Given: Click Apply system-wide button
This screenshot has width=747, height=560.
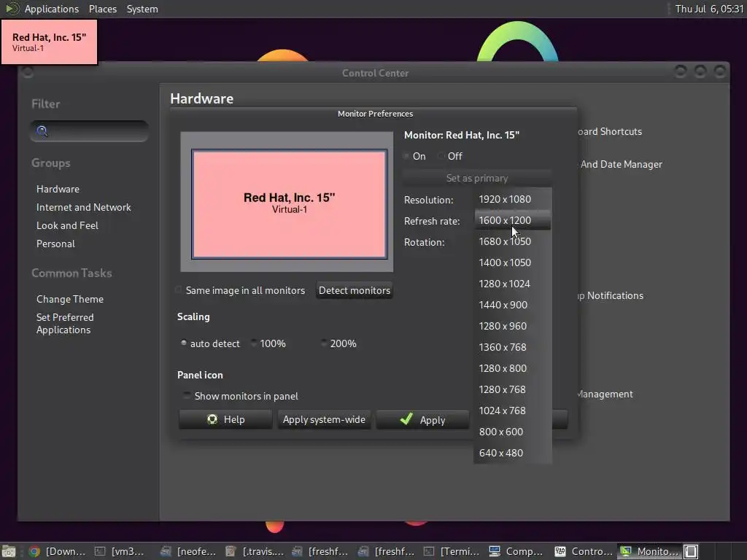Looking at the screenshot, I should (x=324, y=419).
